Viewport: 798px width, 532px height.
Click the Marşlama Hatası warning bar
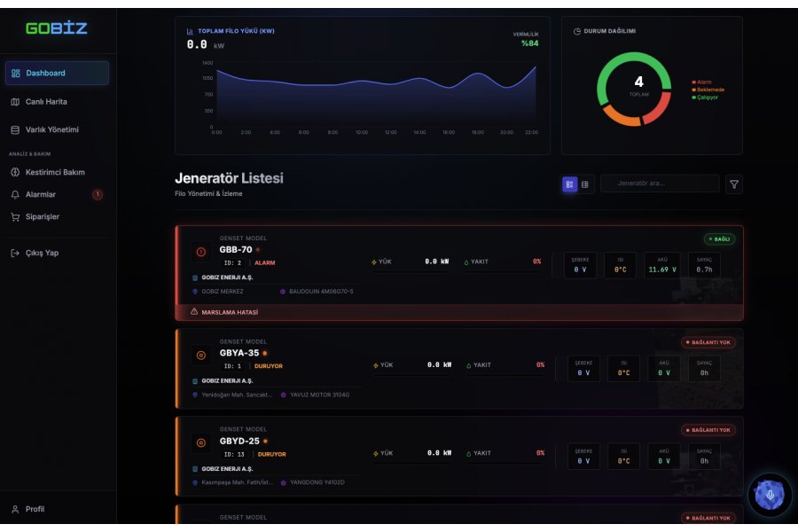point(459,312)
